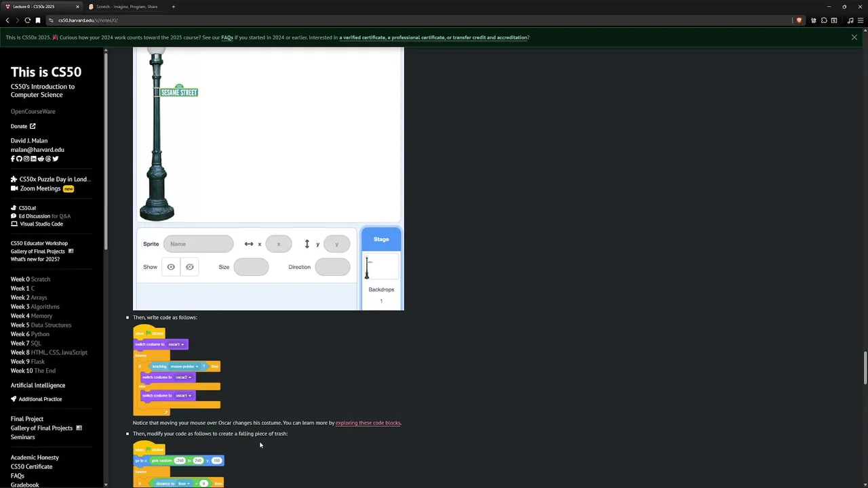The image size is (868, 488).
Task: Click the sprite Name input field
Action: (x=199, y=244)
